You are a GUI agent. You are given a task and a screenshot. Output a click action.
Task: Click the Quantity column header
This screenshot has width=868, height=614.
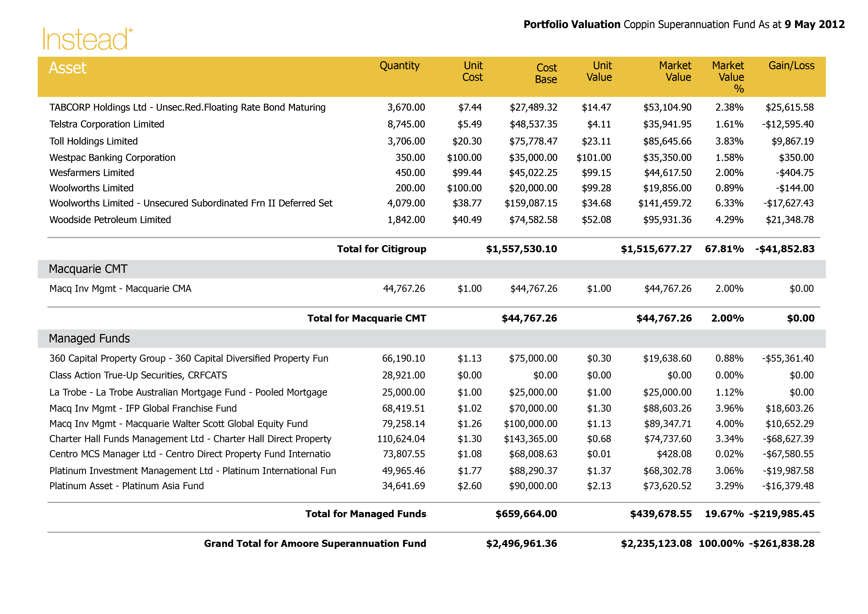coord(399,66)
